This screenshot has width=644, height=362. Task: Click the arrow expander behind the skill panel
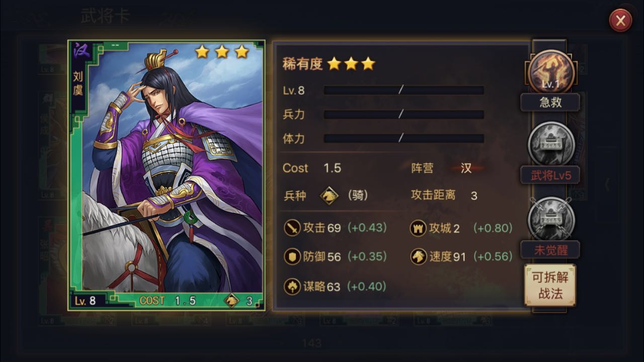click(607, 184)
